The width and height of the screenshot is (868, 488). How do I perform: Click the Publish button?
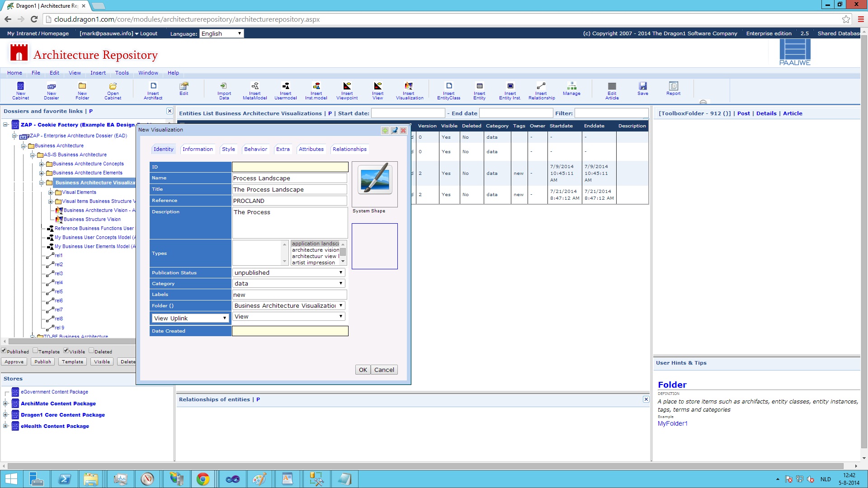[42, 361]
